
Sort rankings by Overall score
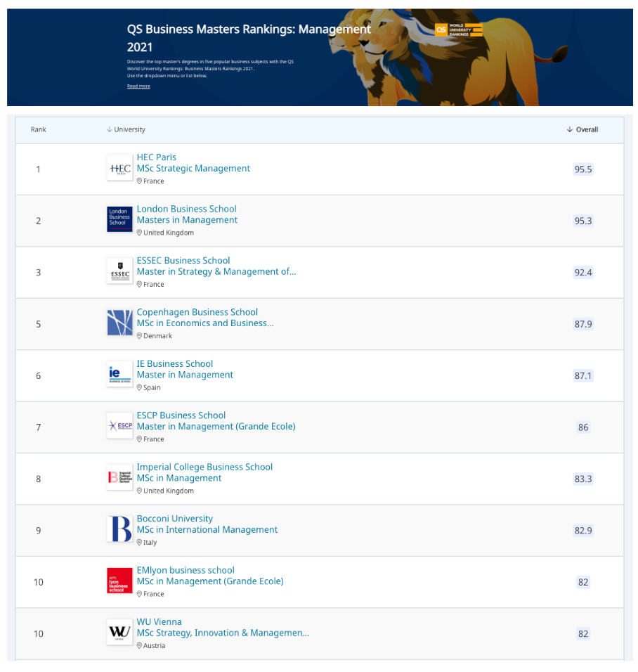tap(582, 129)
